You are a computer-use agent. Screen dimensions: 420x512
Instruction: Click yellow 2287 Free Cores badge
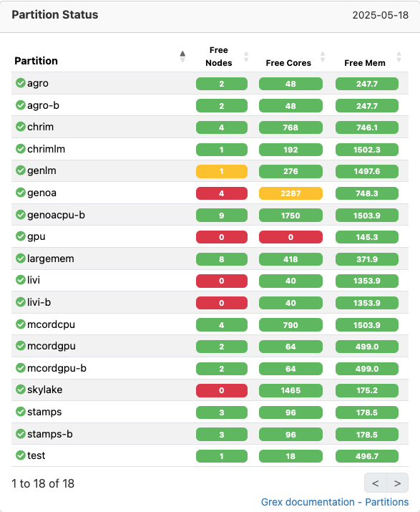coord(290,193)
